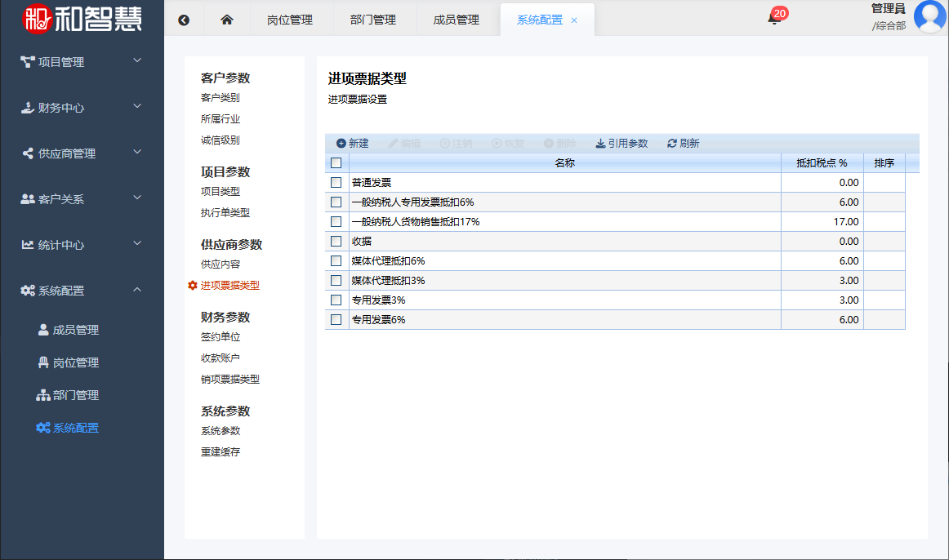Expand the 客户关系 menu chevron
949x560 pixels.
(137, 198)
